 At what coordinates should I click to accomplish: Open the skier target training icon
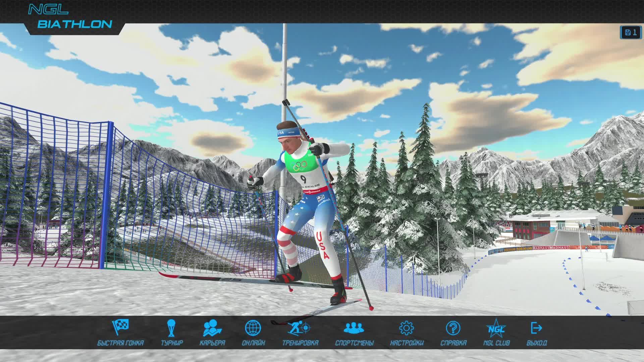coord(300,327)
